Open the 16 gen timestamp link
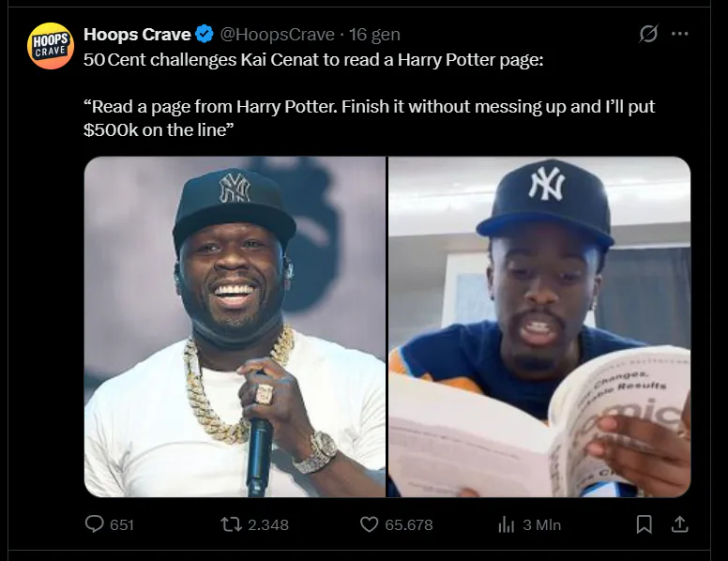Viewport: 728px width, 561px height. pyautogui.click(x=374, y=35)
